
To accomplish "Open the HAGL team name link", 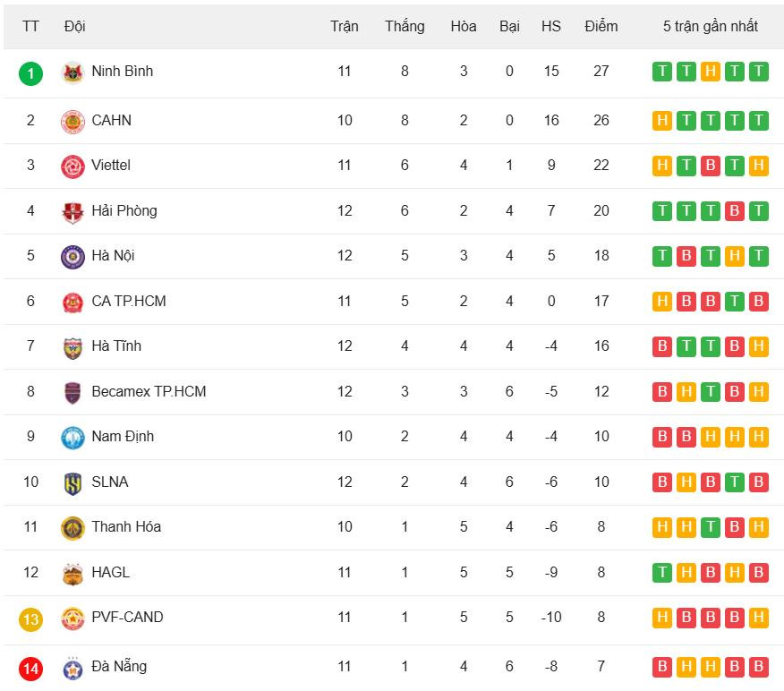I will coord(111,572).
